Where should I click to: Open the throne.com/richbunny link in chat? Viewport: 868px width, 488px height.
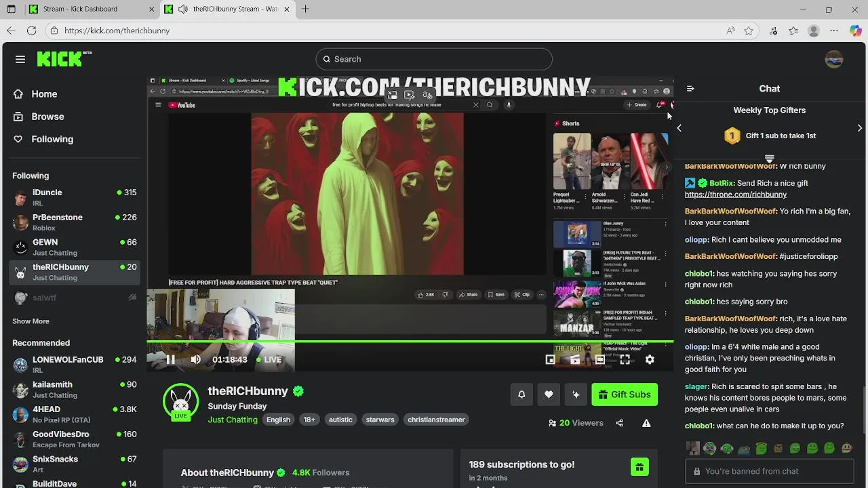(736, 195)
